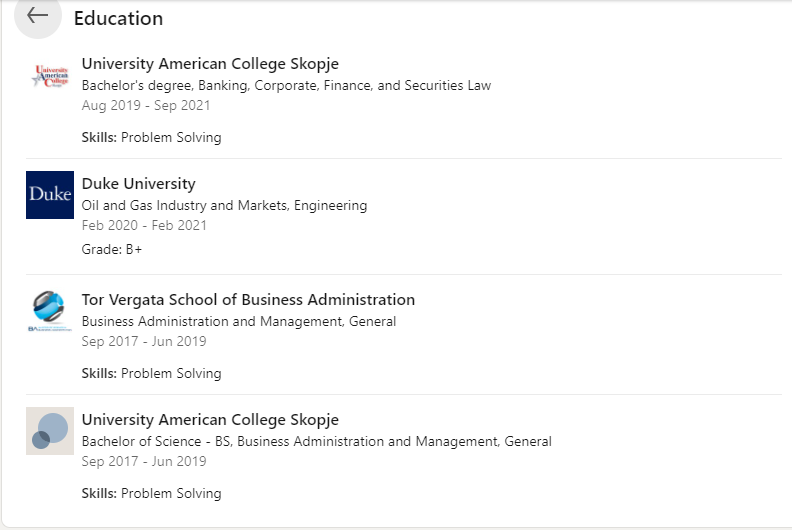Click the Banking, Corporate, Finance degree text
Viewport: 792px width, 530px height.
click(286, 86)
